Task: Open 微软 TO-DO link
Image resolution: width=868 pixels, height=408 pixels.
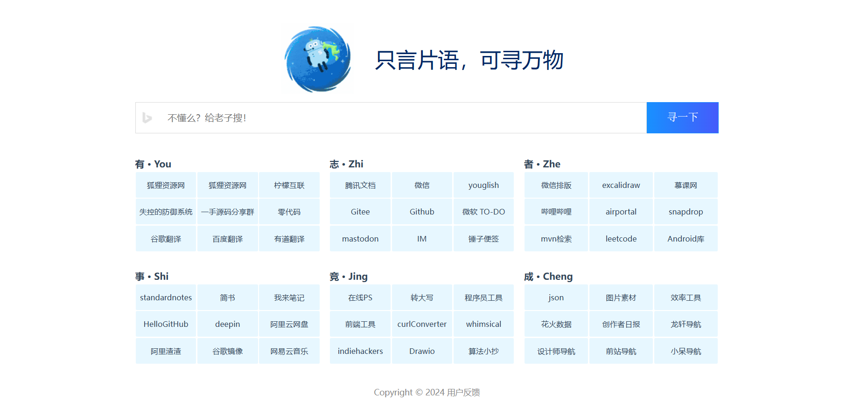Action: 483,212
